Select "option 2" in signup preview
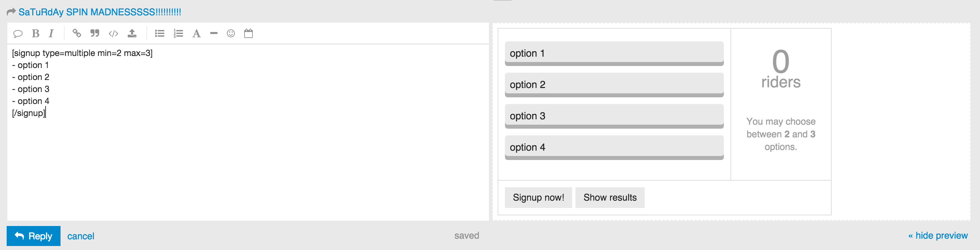The width and height of the screenshot is (980, 250). pyautogui.click(x=614, y=85)
